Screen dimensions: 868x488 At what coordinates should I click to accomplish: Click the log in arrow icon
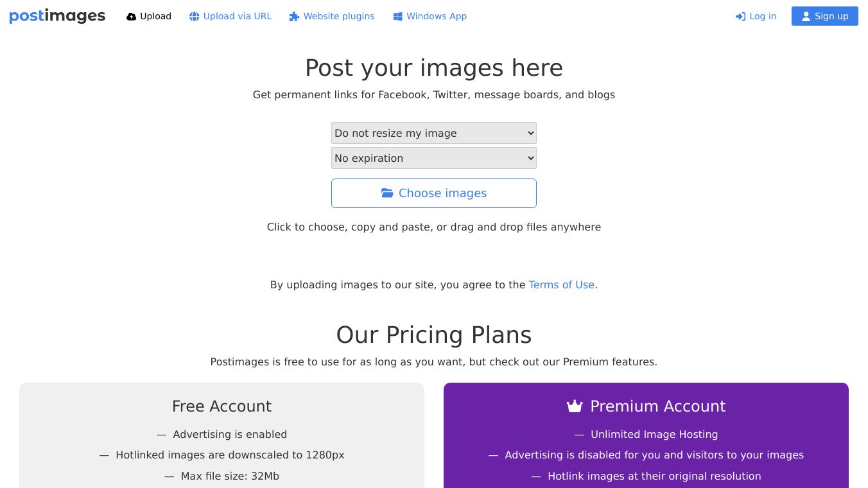coord(740,17)
